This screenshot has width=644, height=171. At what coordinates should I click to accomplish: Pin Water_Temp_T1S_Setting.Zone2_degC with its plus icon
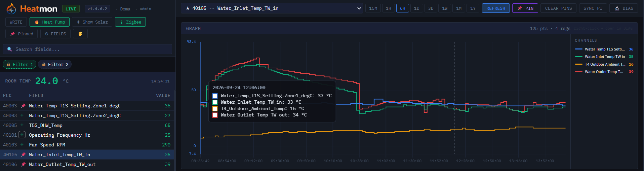pyautogui.click(x=22, y=115)
